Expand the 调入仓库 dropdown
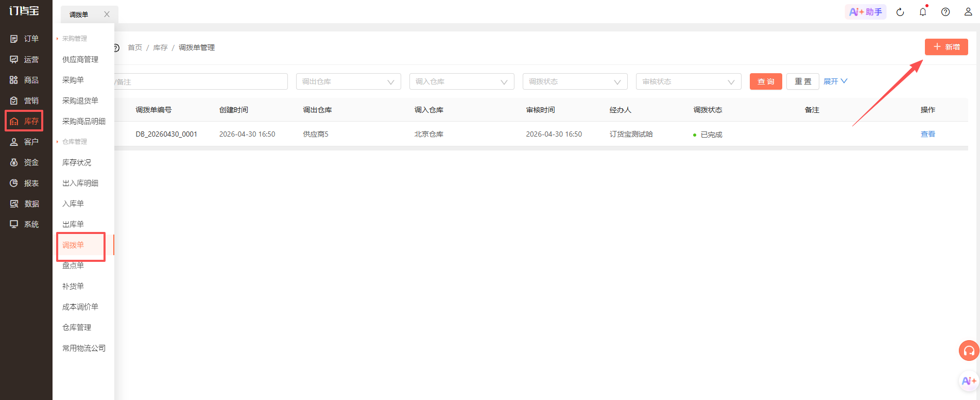 (x=462, y=81)
